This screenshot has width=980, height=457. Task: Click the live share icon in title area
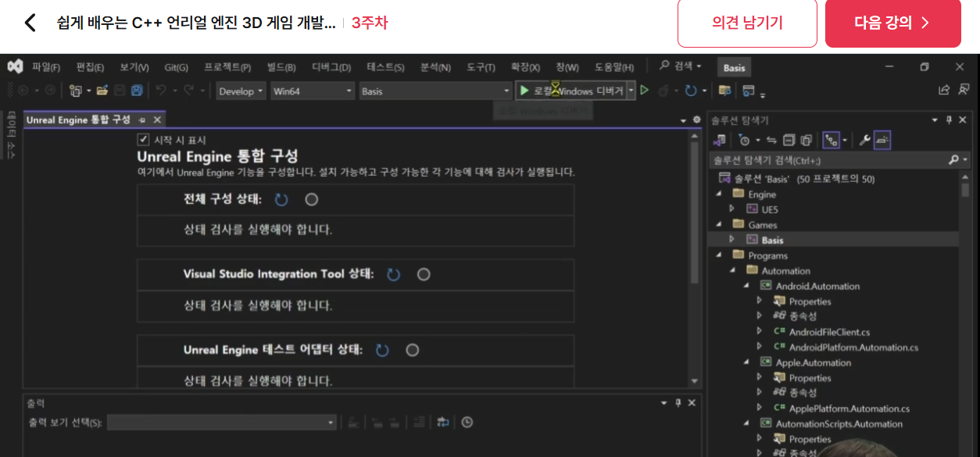coord(944,91)
